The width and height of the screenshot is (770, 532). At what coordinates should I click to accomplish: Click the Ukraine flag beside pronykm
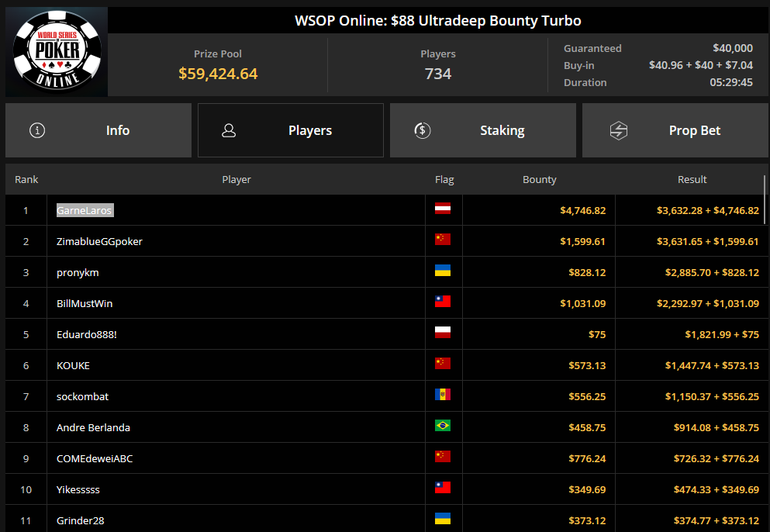(x=443, y=271)
